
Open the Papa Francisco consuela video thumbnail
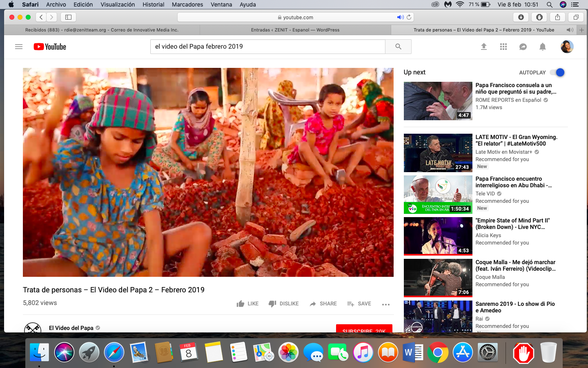coord(438,101)
